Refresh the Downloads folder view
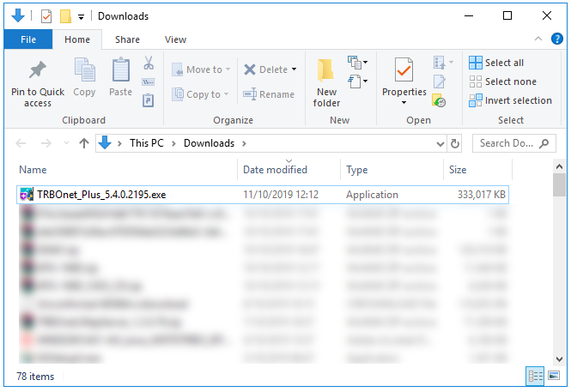Screen dimensions: 571x392 [x=455, y=143]
